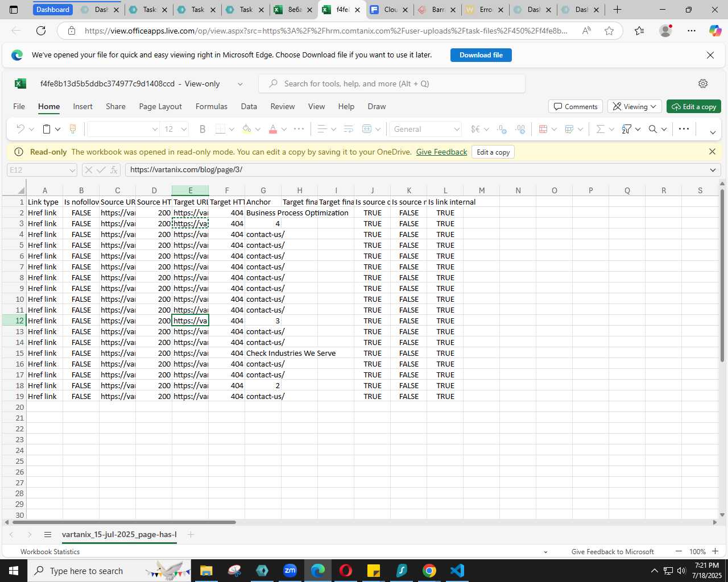Click the Find magnifier icon in ribbon

click(x=653, y=129)
